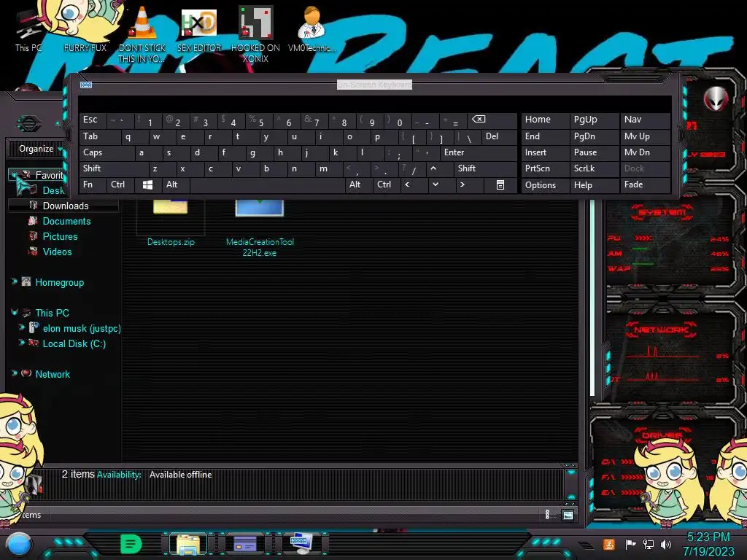The width and height of the screenshot is (747, 560).
Task: Click the Start orb on taskbar
Action: coord(18,545)
